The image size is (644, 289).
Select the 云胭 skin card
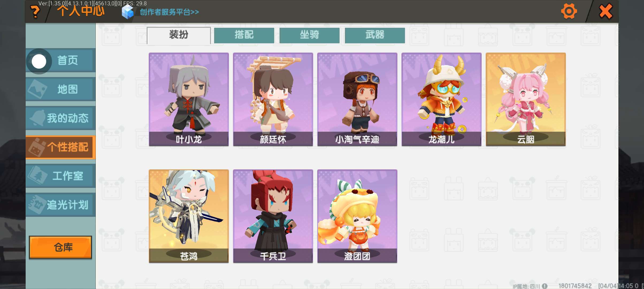pos(526,99)
